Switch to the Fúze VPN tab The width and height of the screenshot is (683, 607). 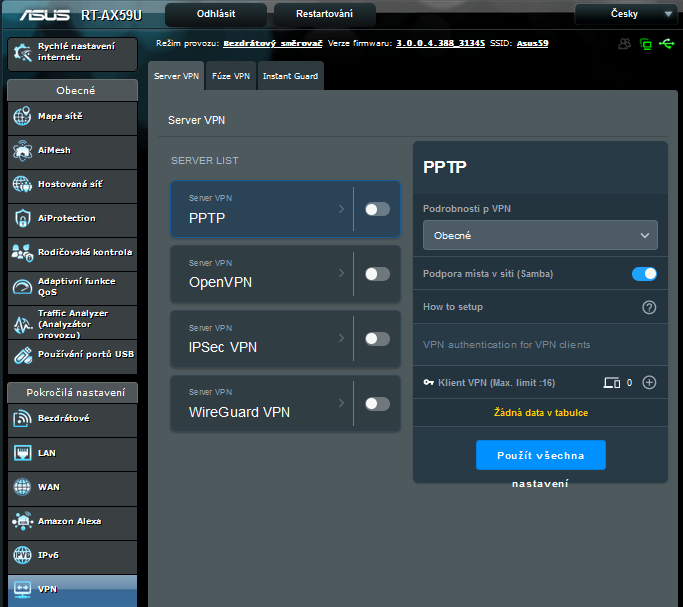pos(231,76)
